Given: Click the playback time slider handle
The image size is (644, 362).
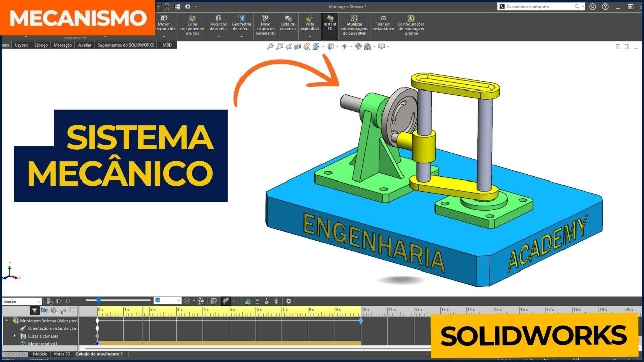Looking at the screenshot, I should [x=98, y=300].
